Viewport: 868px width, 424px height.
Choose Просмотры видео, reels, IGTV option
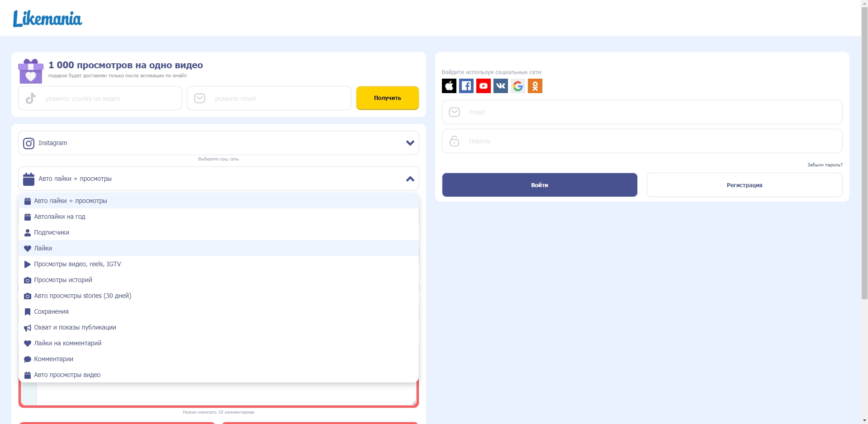pos(218,264)
